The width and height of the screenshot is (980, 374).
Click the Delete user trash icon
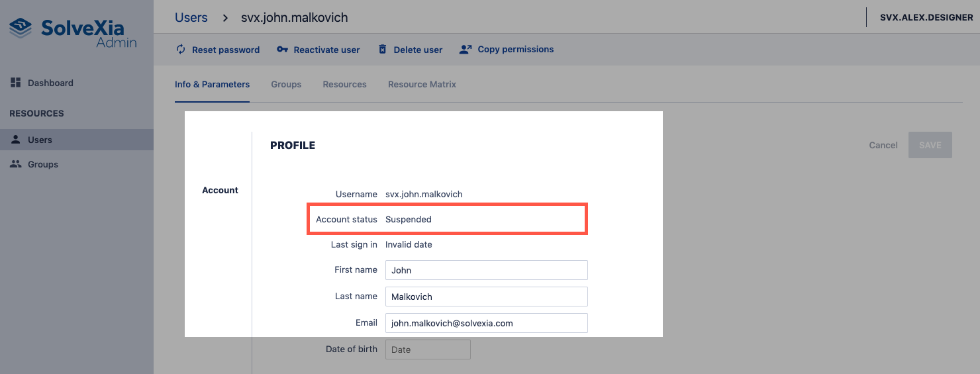pyautogui.click(x=382, y=50)
